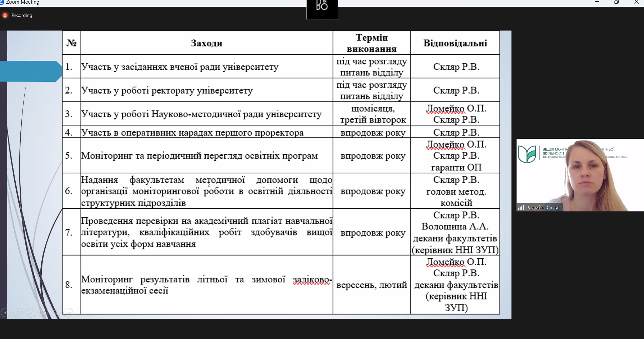The width and height of the screenshot is (644, 339).
Task: Click row 4 responsible 'Скляр Р.В.'
Action: (x=456, y=132)
